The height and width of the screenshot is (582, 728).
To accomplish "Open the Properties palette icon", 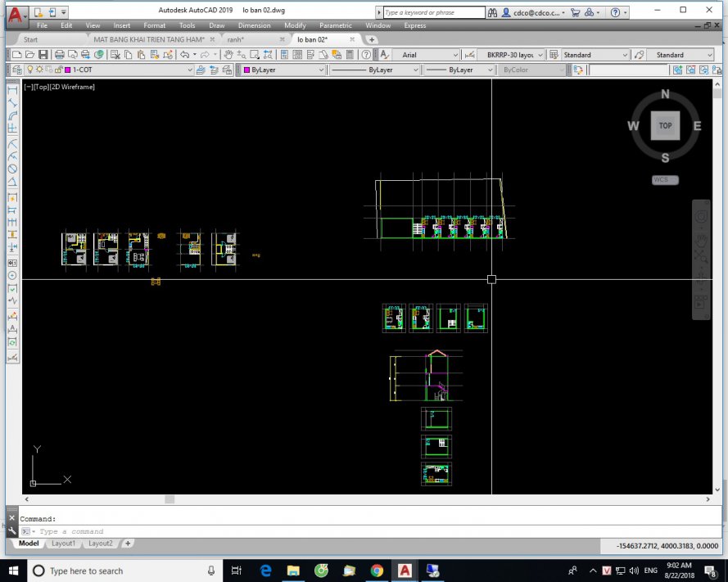I will [284, 55].
